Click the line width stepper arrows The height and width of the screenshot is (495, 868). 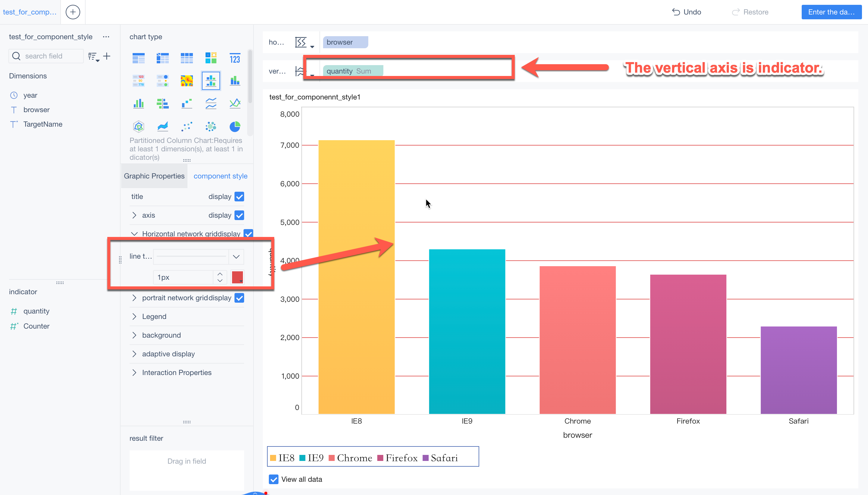tap(220, 277)
